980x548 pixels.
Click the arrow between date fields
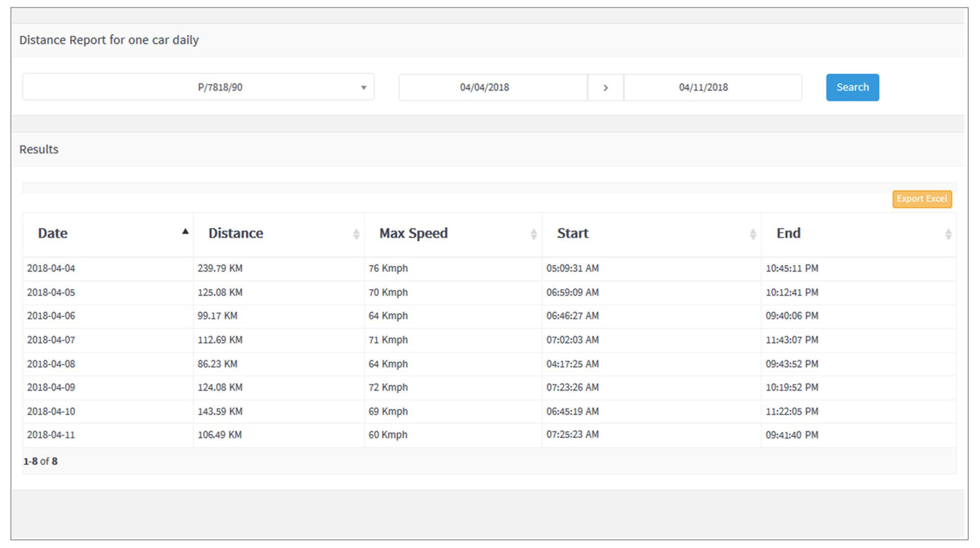[605, 87]
